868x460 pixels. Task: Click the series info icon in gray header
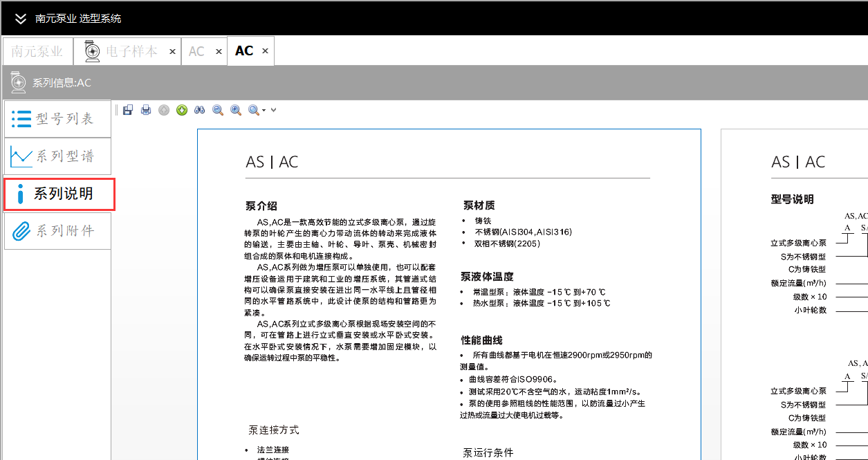19,82
